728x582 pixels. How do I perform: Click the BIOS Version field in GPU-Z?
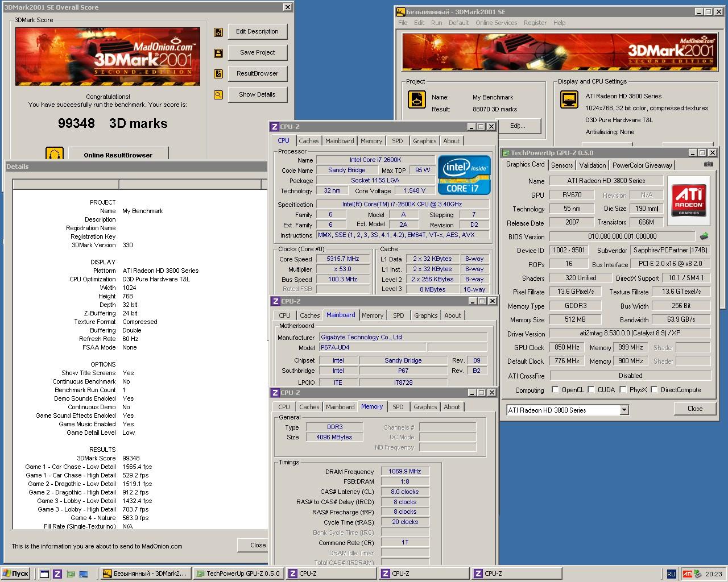(x=622, y=236)
